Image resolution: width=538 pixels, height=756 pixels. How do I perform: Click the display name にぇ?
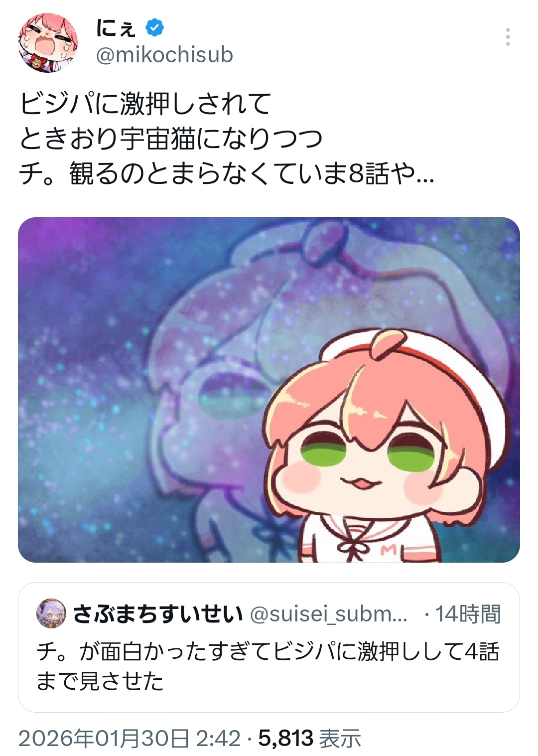coord(116,28)
